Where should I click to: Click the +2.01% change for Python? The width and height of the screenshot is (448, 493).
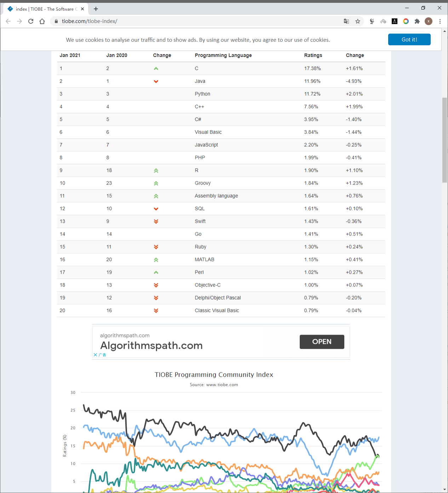354,94
